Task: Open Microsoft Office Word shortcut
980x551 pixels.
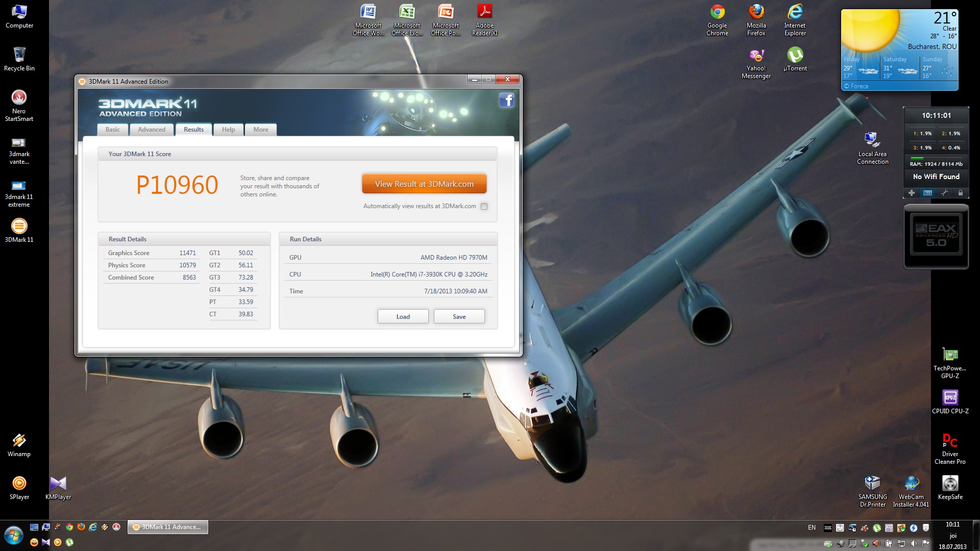Action: click(x=368, y=19)
